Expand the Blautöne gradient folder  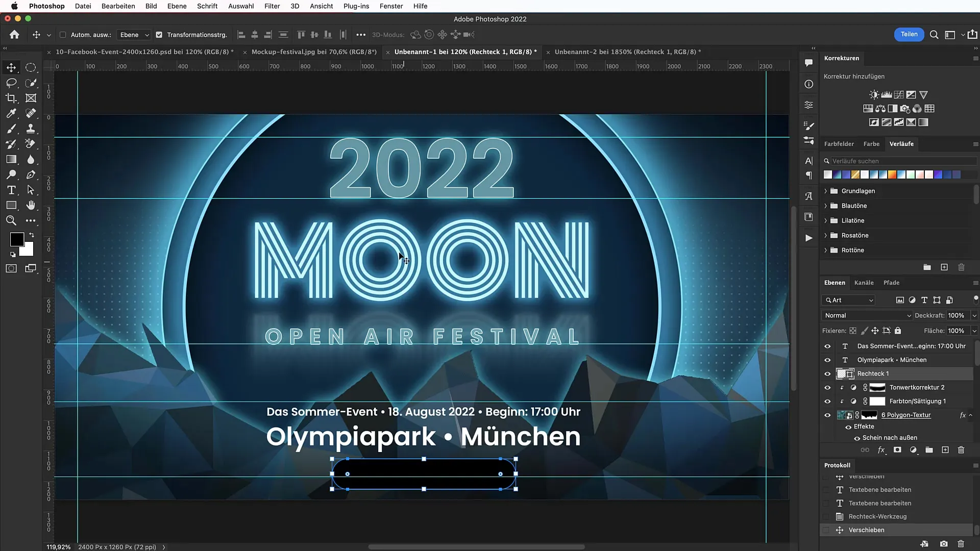coord(825,206)
